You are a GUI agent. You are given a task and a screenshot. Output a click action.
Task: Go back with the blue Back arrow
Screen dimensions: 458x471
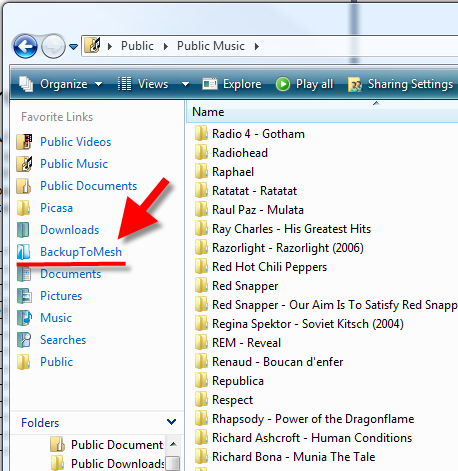click(25, 46)
